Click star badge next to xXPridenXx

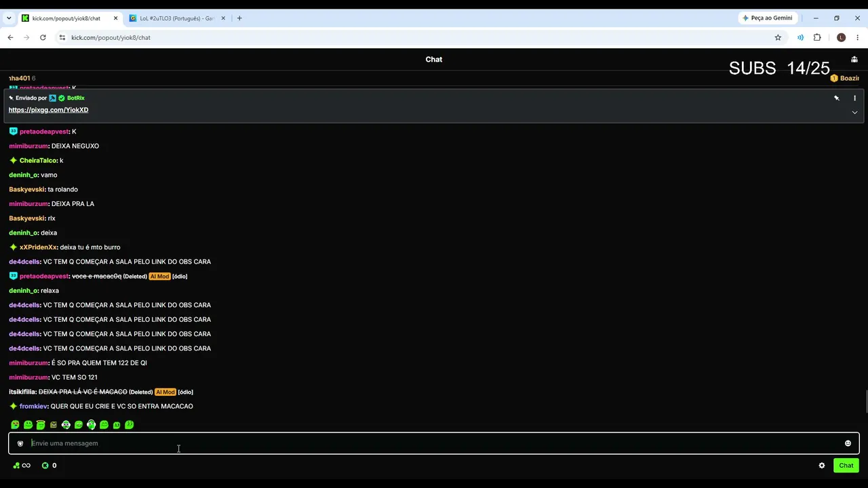pyautogui.click(x=13, y=247)
